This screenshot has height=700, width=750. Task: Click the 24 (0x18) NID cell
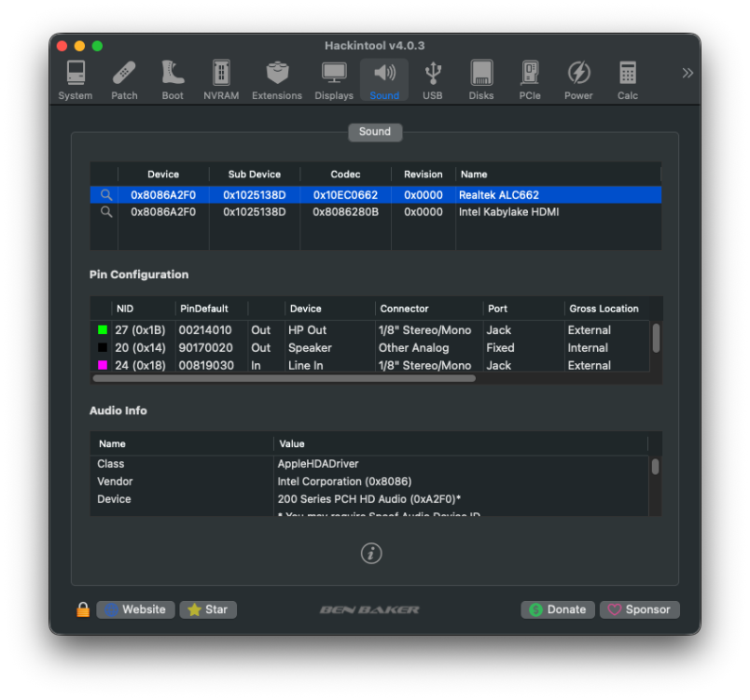(x=140, y=366)
